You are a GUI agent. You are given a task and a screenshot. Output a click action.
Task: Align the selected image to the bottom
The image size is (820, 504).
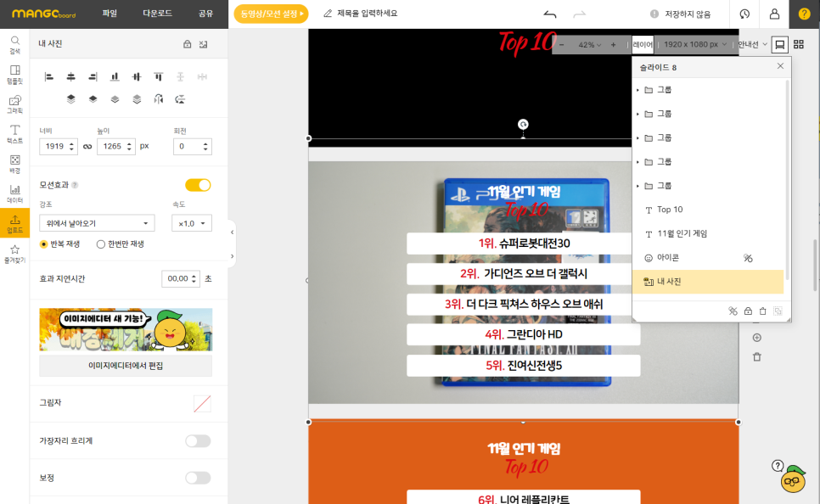tap(115, 77)
